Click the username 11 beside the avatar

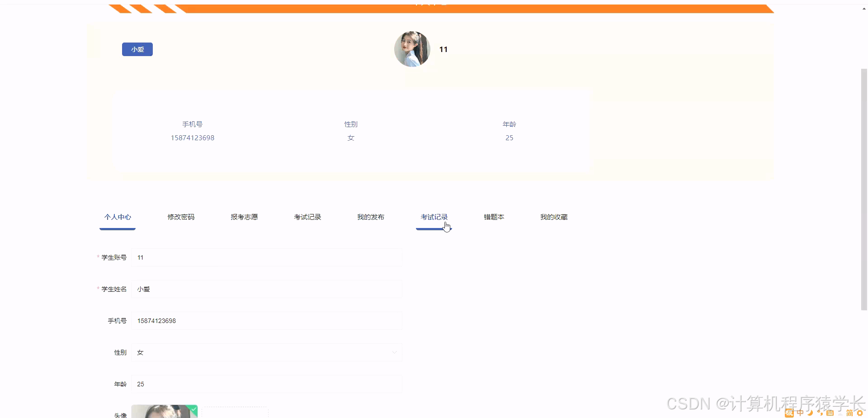click(x=443, y=49)
